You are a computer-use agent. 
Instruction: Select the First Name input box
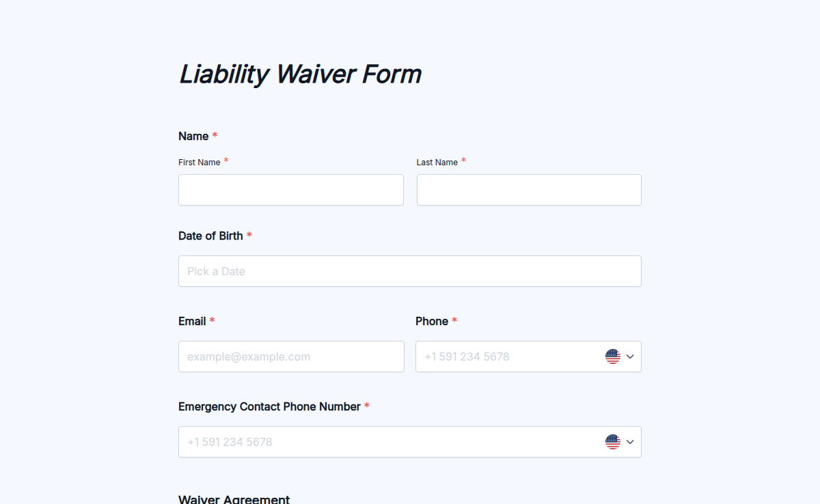(x=290, y=189)
